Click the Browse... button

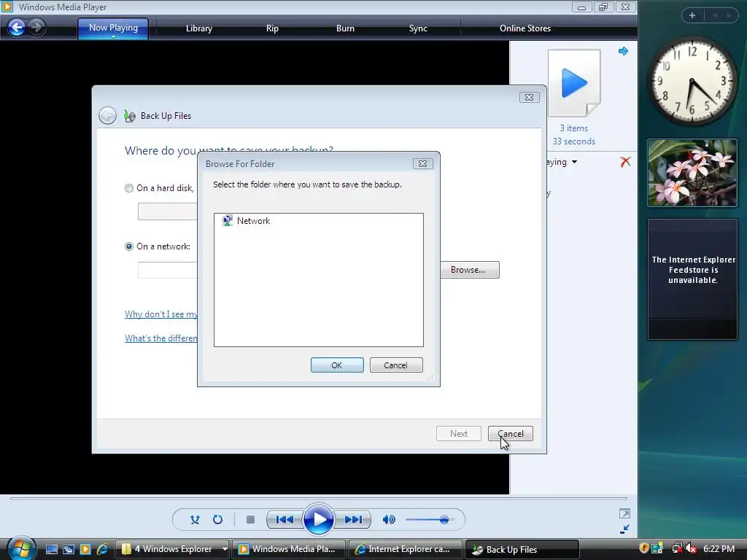469,270
